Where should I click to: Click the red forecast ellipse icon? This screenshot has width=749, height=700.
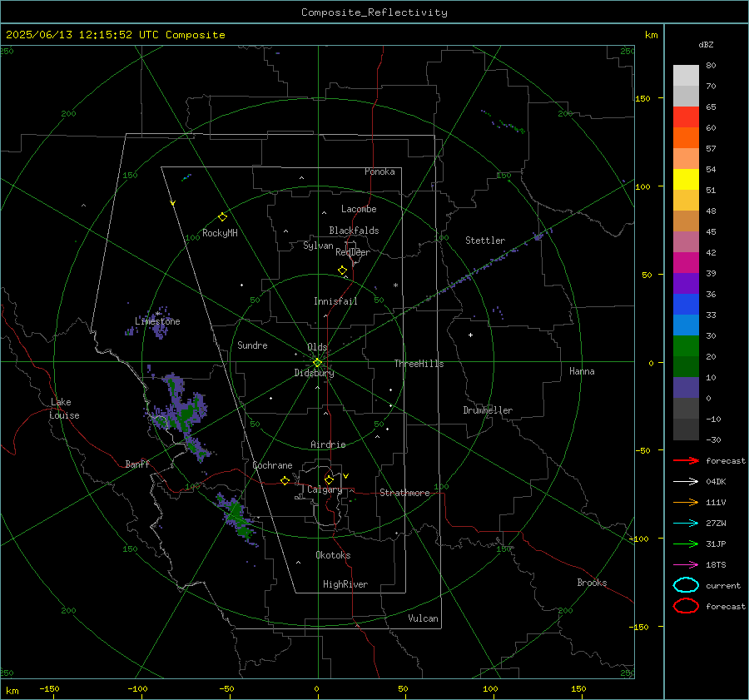686,606
